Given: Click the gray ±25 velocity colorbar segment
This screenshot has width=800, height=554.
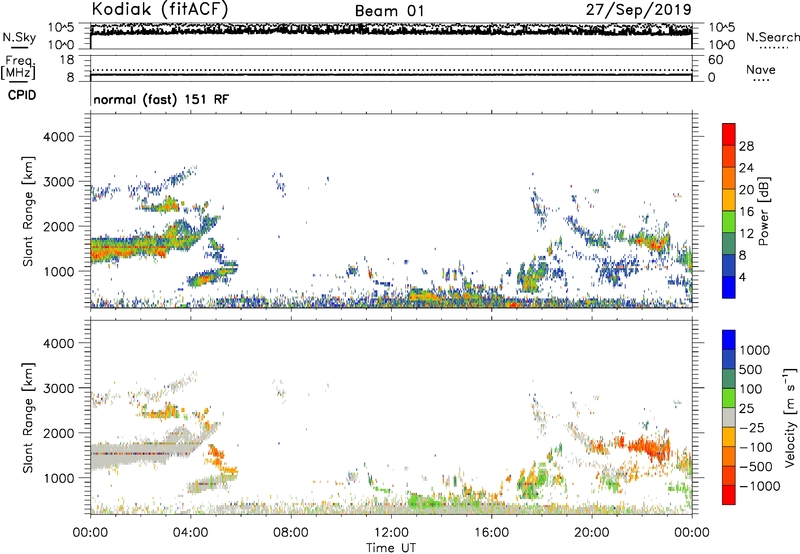Looking at the screenshot, I should [729, 417].
